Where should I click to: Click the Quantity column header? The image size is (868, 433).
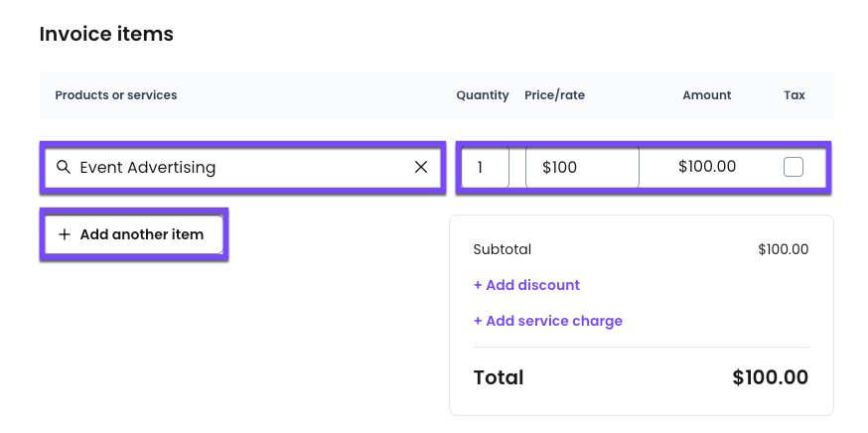(483, 95)
